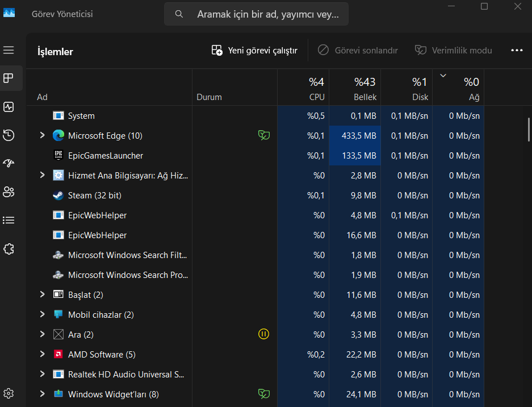Viewport: 532px width, 407px height.
Task: Open the three-dot more options menu
Action: (517, 50)
